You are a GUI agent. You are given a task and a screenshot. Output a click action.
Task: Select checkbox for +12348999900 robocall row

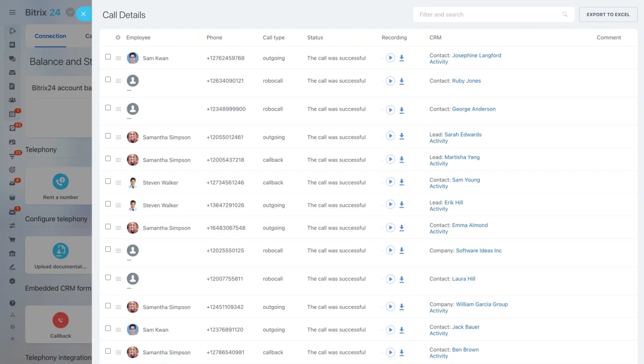pyautogui.click(x=108, y=107)
